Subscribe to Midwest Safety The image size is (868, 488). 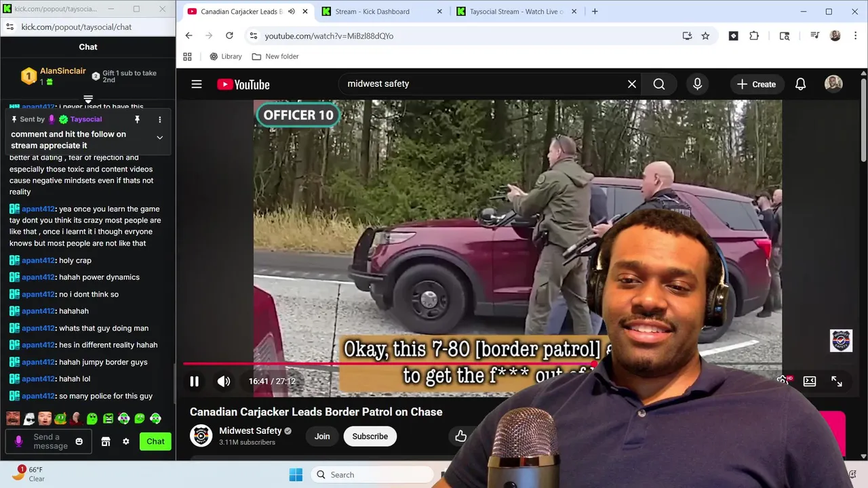pos(370,436)
